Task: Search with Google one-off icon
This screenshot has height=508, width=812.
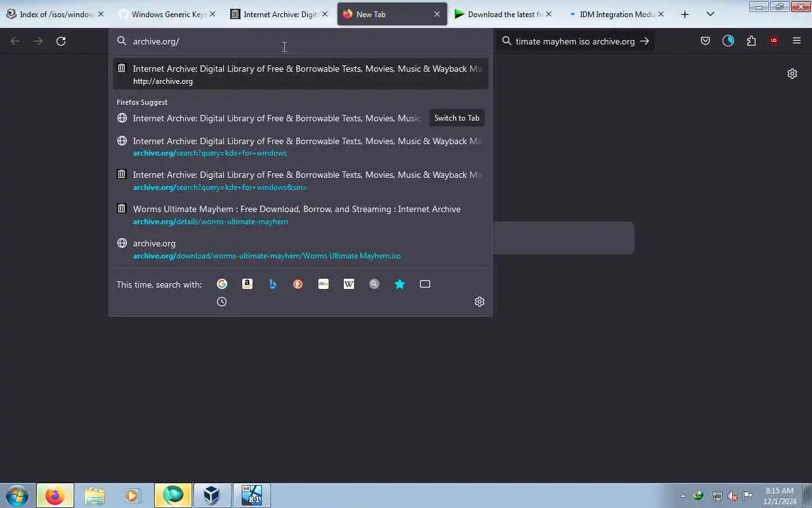Action: [x=222, y=284]
